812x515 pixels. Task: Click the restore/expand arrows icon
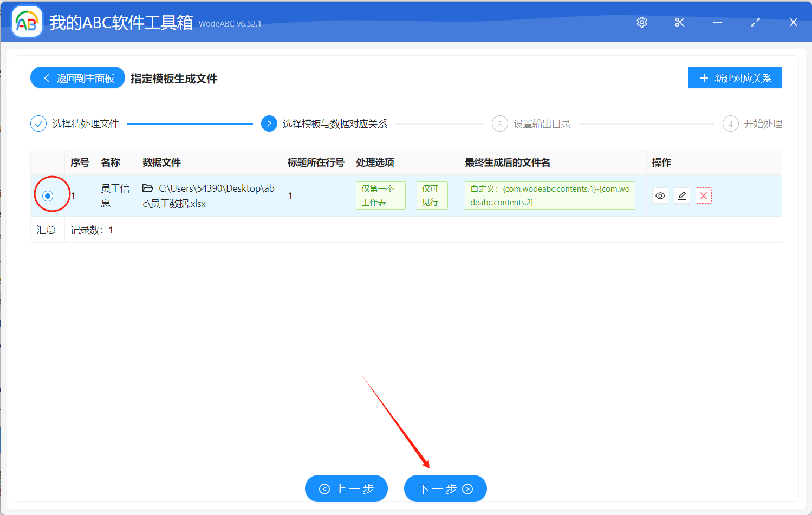(755, 22)
